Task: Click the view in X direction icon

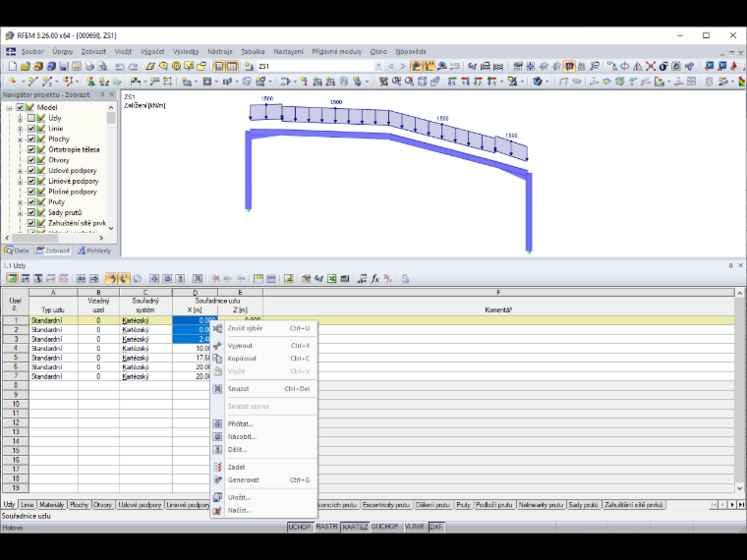Action: (452, 82)
